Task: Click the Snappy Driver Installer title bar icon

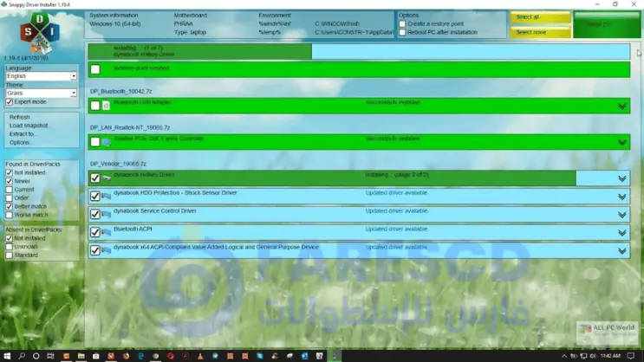Action: point(4,4)
